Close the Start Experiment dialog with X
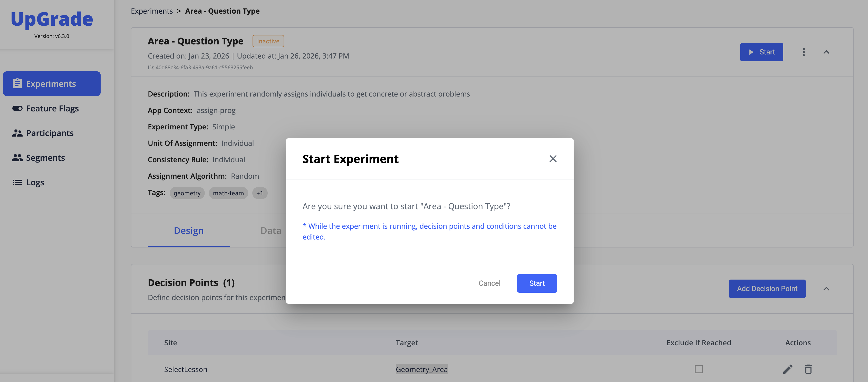868x382 pixels. point(553,159)
